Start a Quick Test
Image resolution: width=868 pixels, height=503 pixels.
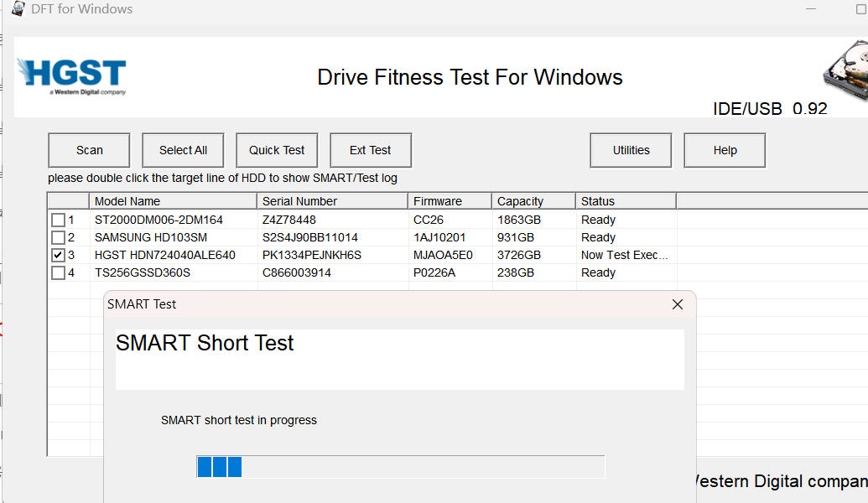pyautogui.click(x=277, y=150)
